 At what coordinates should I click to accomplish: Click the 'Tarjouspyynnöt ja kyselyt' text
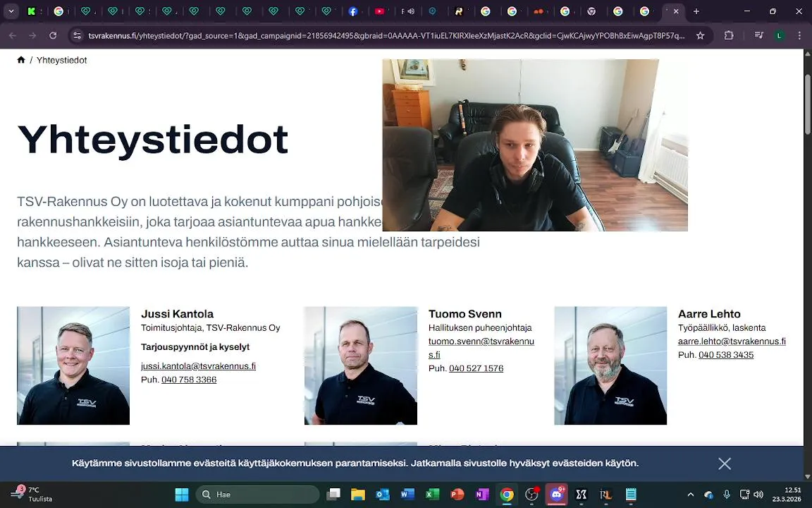coord(195,347)
